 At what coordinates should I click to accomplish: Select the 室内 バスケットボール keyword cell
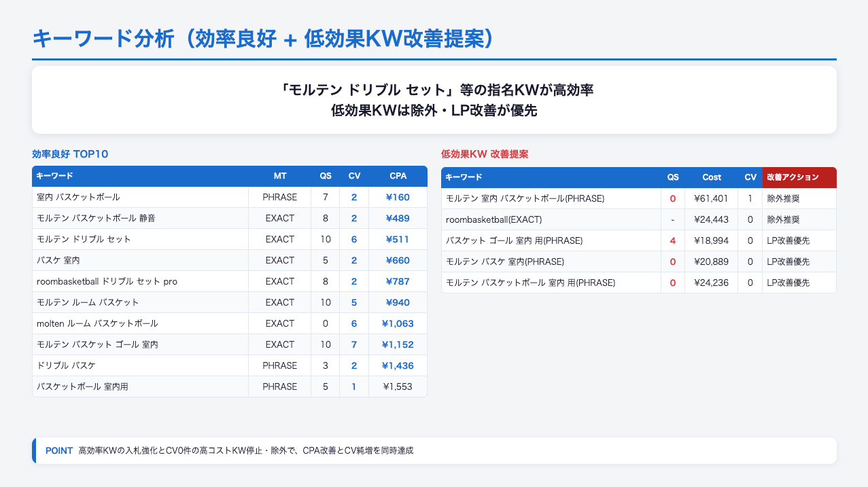click(x=78, y=197)
